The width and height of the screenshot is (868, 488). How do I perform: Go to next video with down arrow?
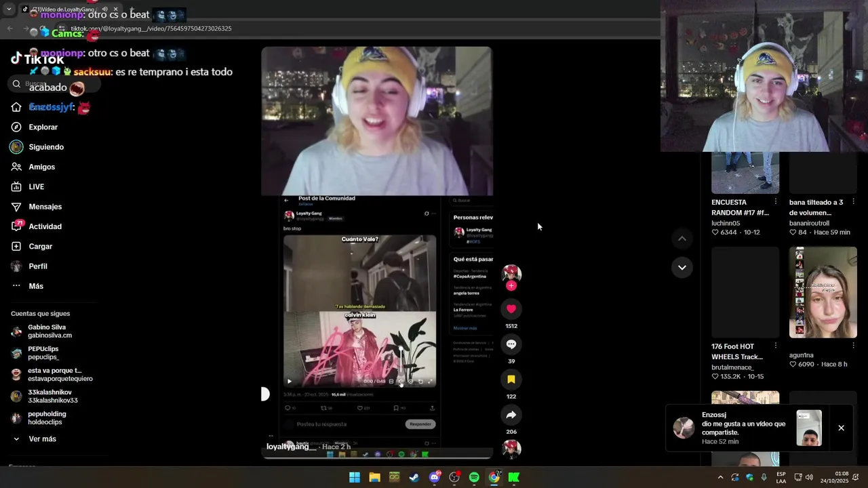pos(682,268)
